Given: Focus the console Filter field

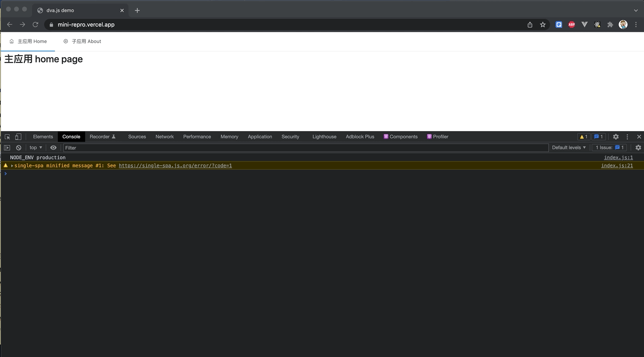Looking at the screenshot, I should click(306, 148).
